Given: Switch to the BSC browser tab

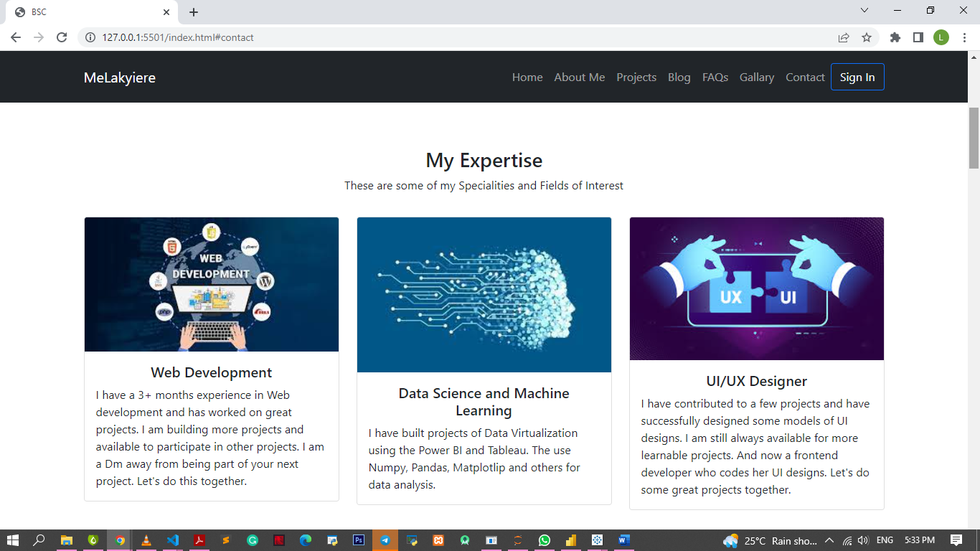Looking at the screenshot, I should pyautogui.click(x=86, y=11).
